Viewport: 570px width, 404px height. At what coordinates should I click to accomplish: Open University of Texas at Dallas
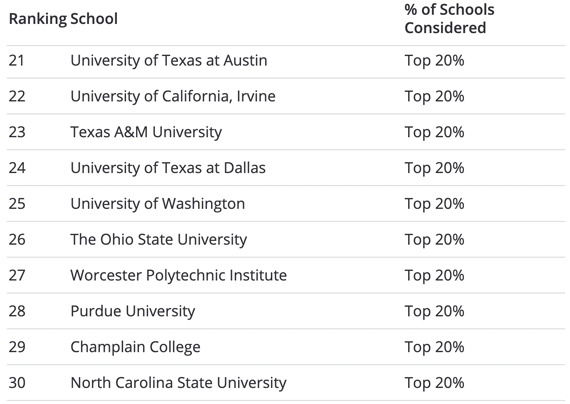pos(168,168)
